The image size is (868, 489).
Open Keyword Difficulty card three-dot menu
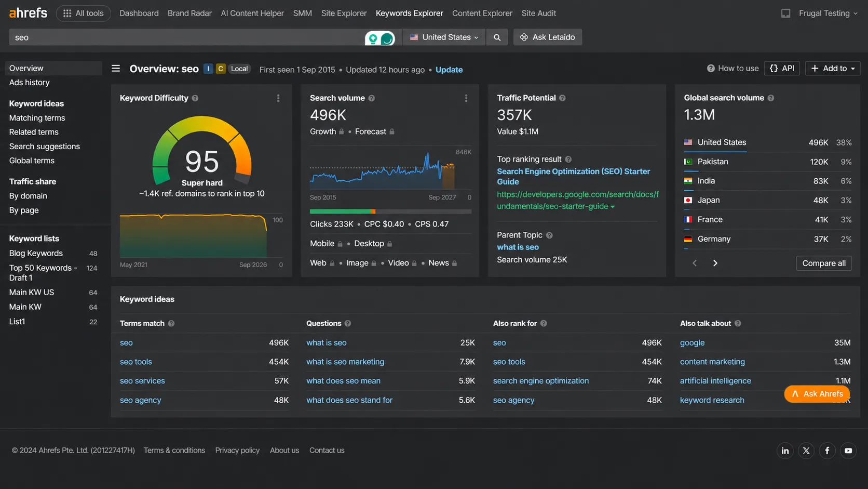pos(278,98)
